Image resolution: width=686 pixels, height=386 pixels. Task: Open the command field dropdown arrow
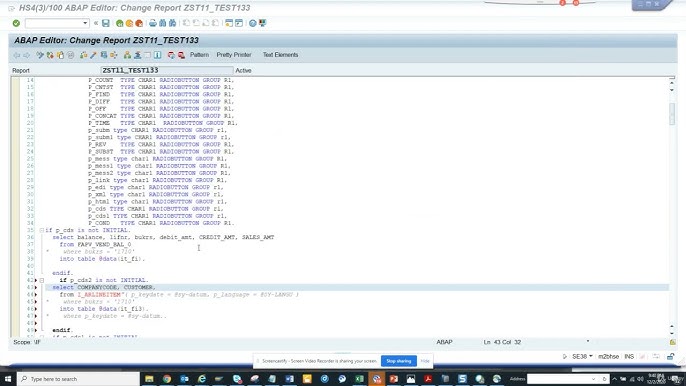(85, 23)
